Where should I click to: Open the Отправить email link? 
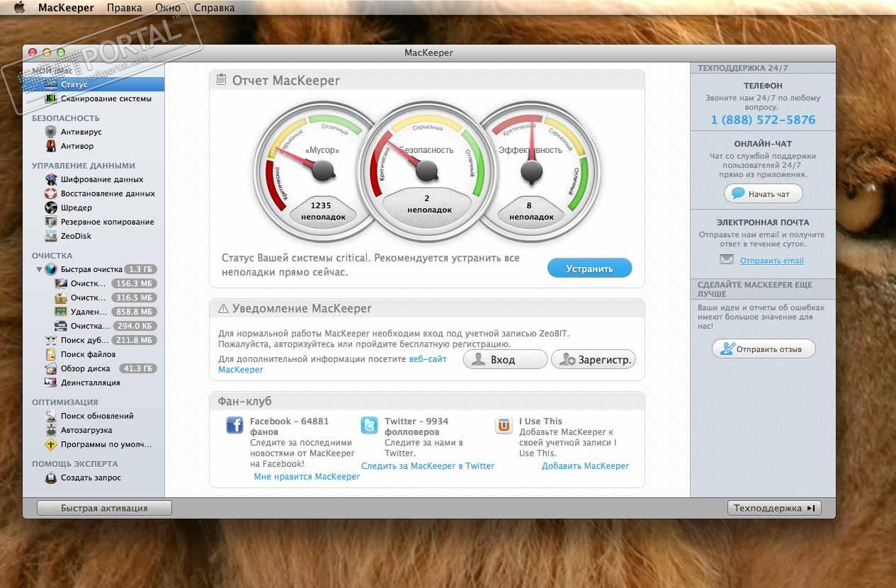pyautogui.click(x=772, y=261)
